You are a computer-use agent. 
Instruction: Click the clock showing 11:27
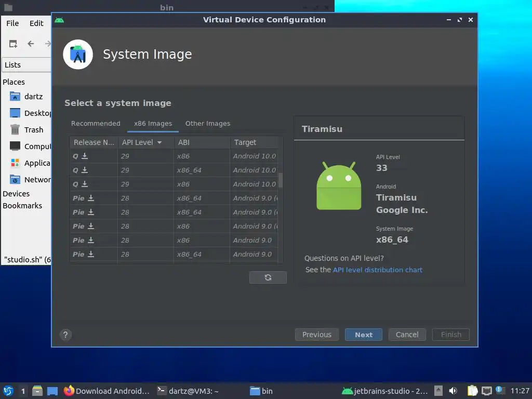(x=520, y=391)
